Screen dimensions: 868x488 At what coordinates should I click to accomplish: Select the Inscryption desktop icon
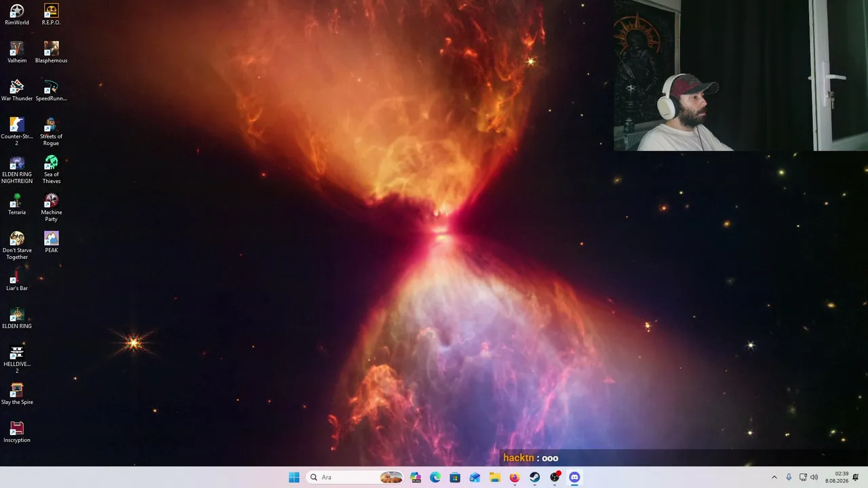pos(17,432)
